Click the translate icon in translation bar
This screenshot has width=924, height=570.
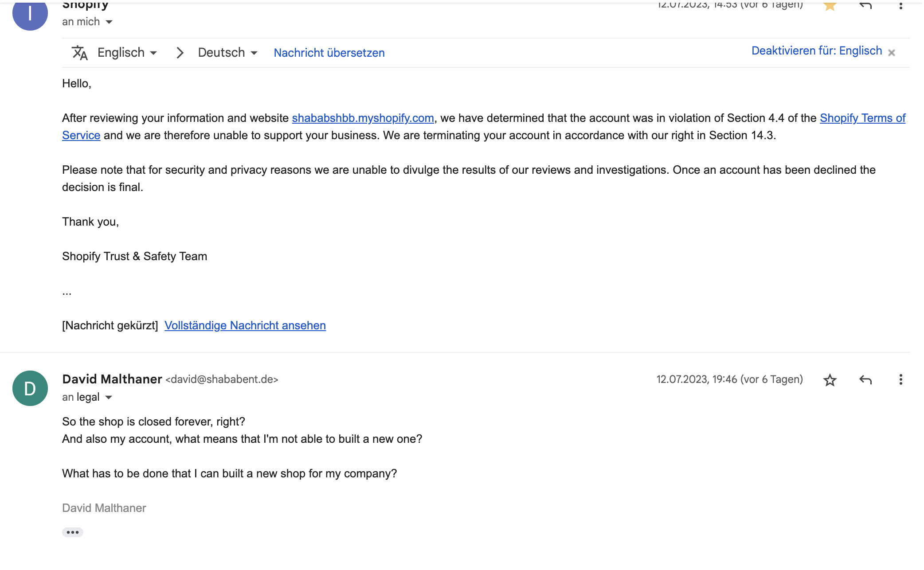[x=80, y=53]
